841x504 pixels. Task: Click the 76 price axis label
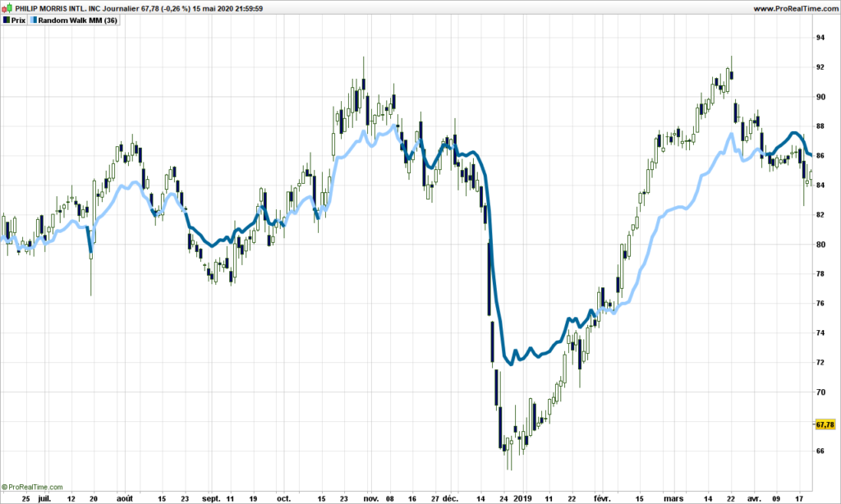click(x=820, y=304)
